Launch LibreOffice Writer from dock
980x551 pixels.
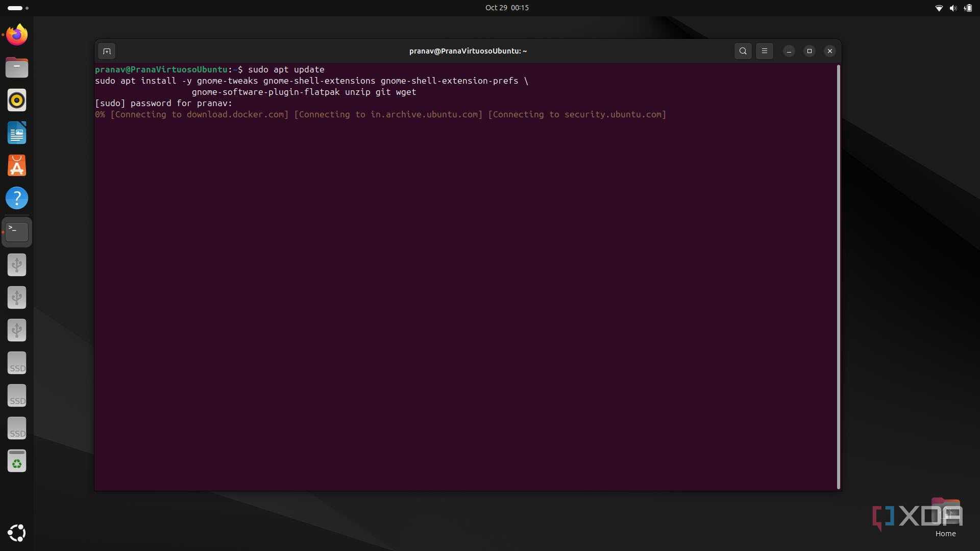point(17,133)
